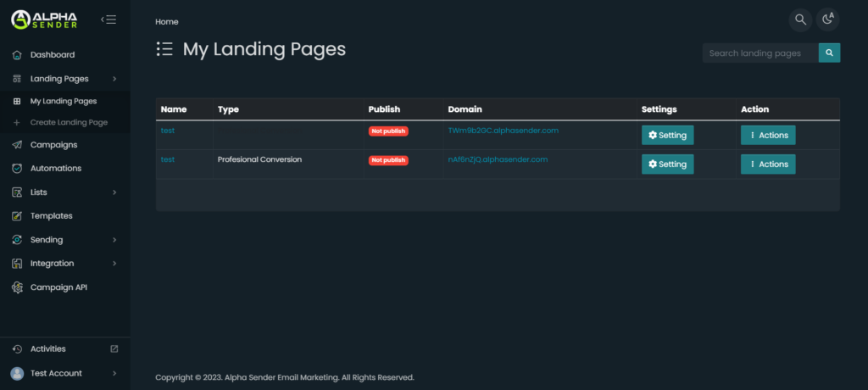This screenshot has width=868, height=390.
Task: Click the Settings column header
Action: coord(659,109)
